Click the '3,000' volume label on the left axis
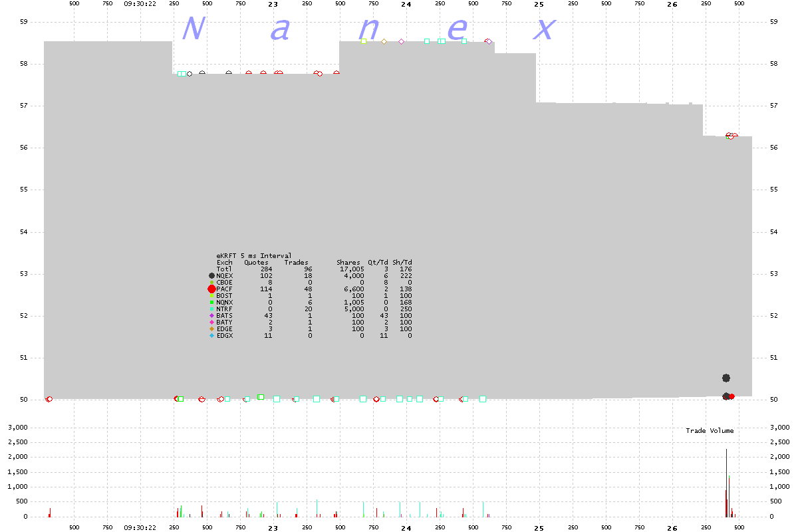The width and height of the screenshot is (798, 532). (18, 427)
